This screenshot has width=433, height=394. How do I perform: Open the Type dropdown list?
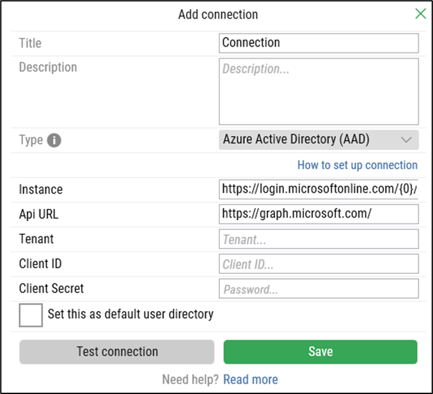click(319, 140)
